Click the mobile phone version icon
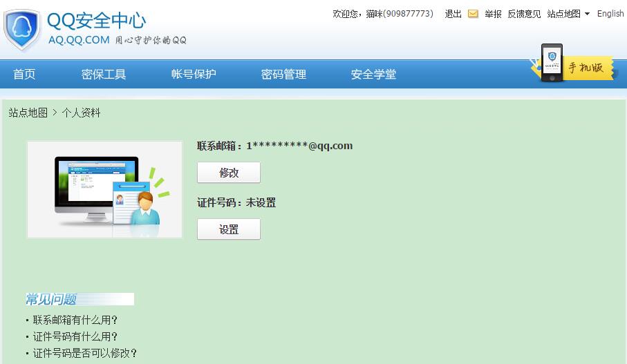Viewport: 627px width, 364px height. [x=552, y=63]
